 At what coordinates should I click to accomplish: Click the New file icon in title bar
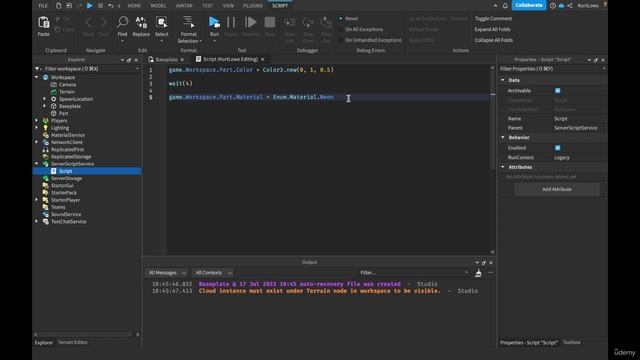pyautogui.click(x=58, y=6)
